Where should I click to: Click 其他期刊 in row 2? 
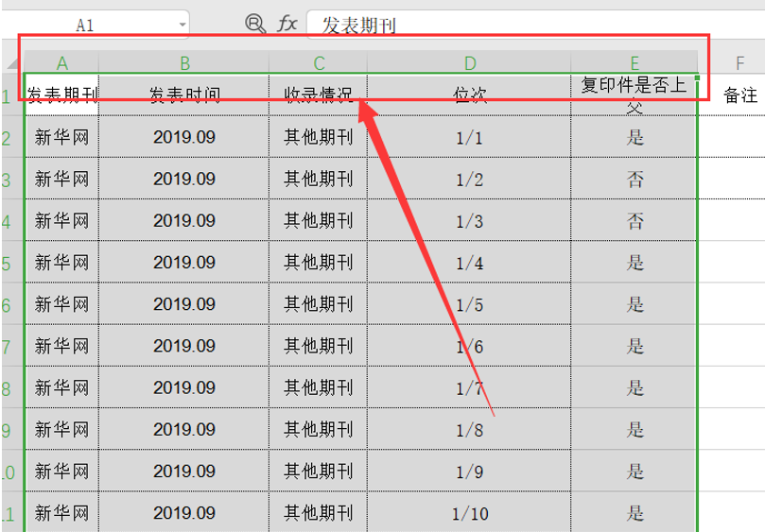318,137
